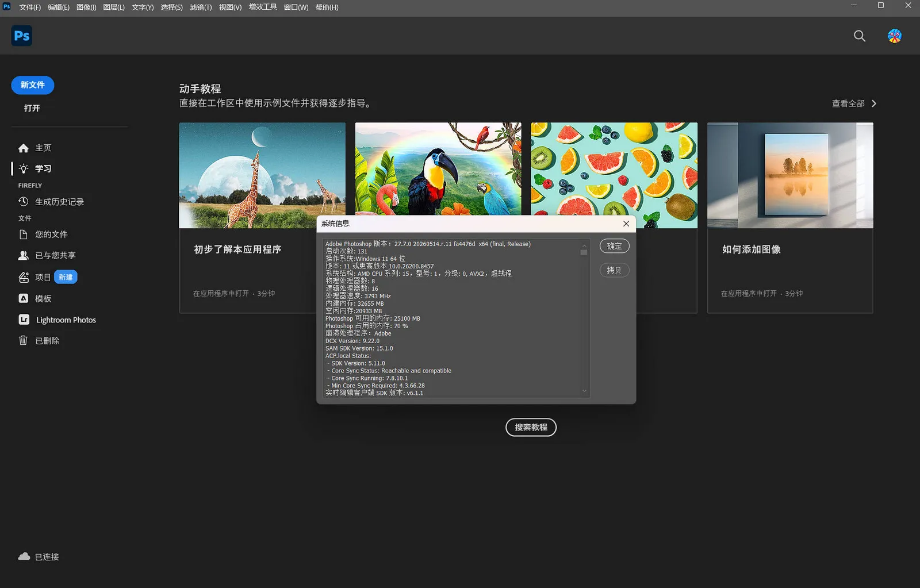This screenshot has height=588, width=920.
Task: Click the small Ps icon in title bar
Action: click(x=6, y=6)
